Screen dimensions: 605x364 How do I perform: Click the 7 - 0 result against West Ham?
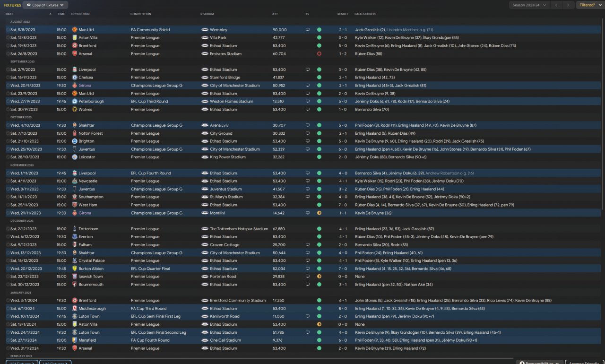pos(343,205)
